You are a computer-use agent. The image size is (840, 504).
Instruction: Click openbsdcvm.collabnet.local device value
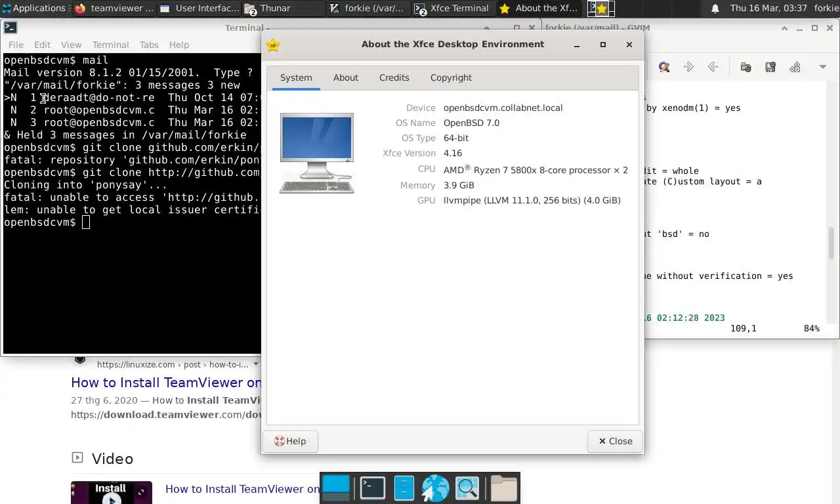click(503, 108)
